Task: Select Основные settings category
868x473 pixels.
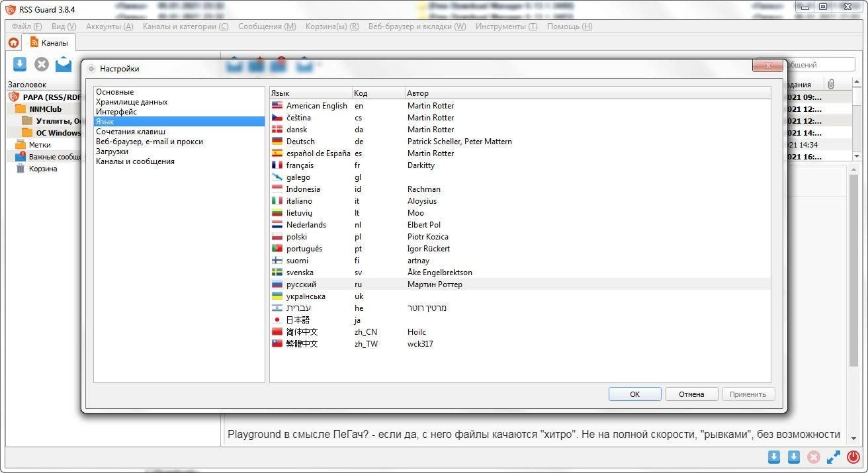Action: click(179, 92)
